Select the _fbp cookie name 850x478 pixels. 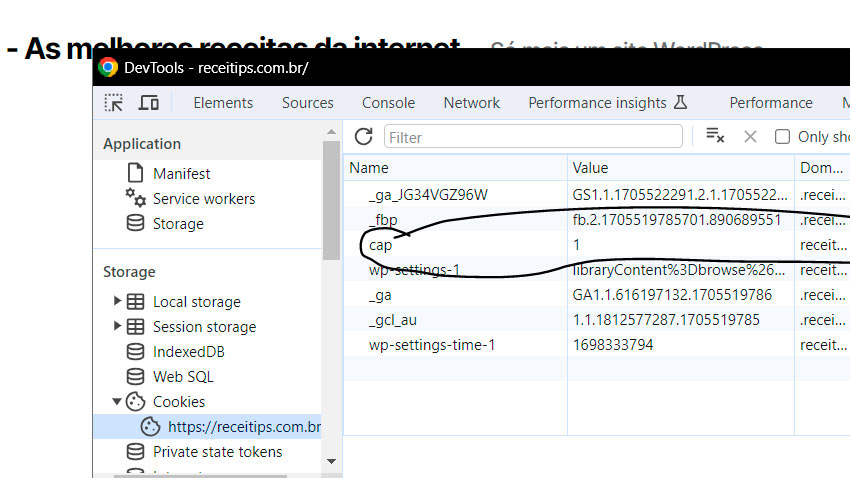pos(383,219)
